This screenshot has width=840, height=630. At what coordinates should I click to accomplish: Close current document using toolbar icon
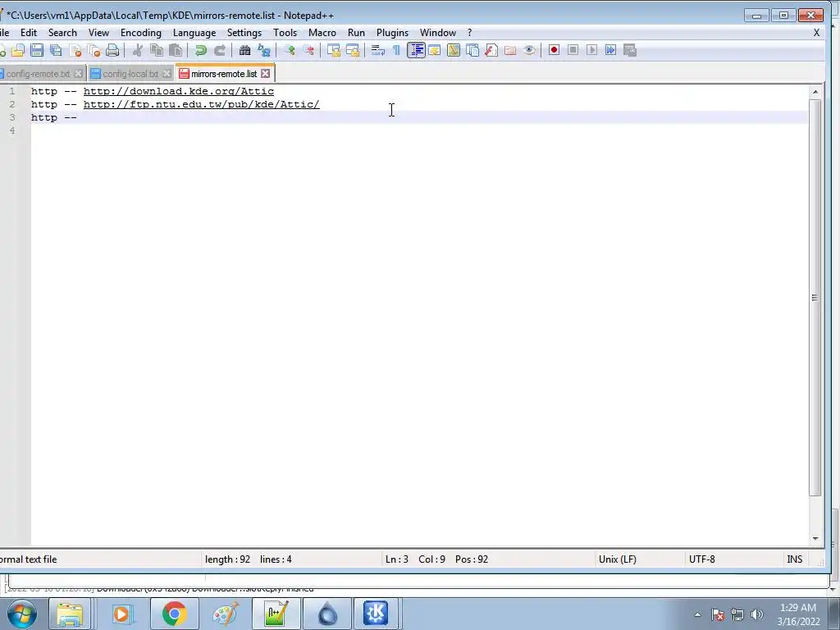pyautogui.click(x=75, y=50)
